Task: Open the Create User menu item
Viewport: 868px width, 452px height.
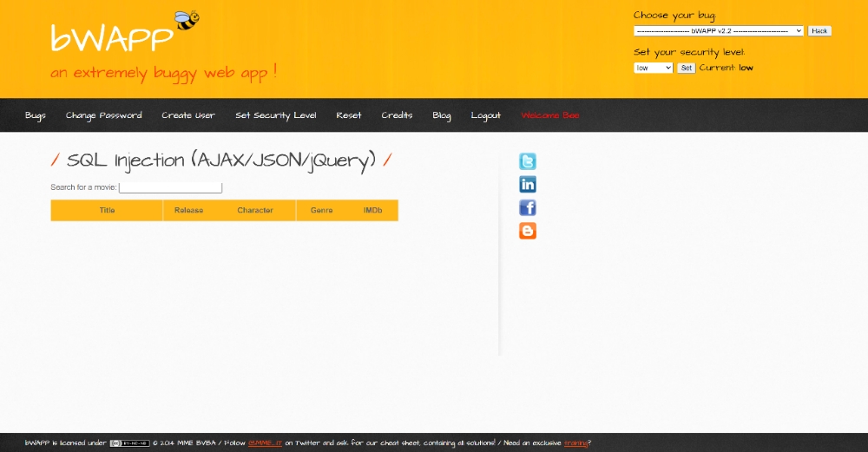Action: point(188,115)
